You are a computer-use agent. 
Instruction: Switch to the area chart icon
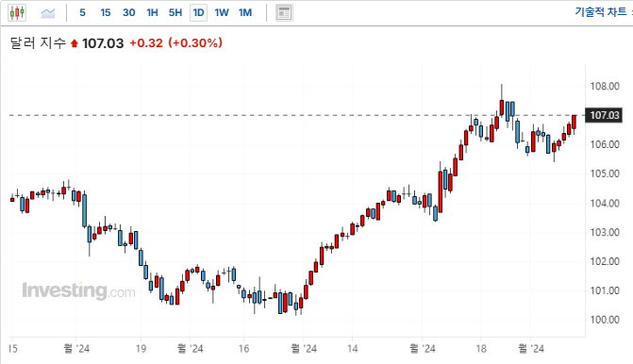click(x=48, y=13)
